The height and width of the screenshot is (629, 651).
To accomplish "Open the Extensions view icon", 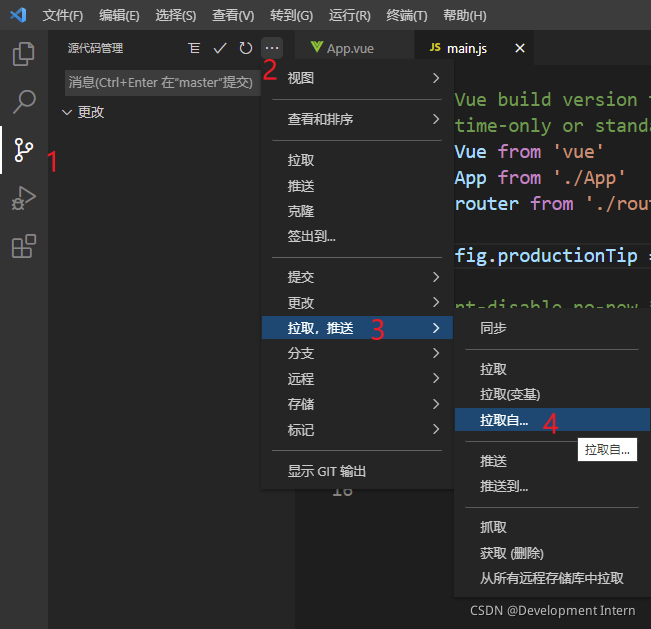I will (24, 246).
